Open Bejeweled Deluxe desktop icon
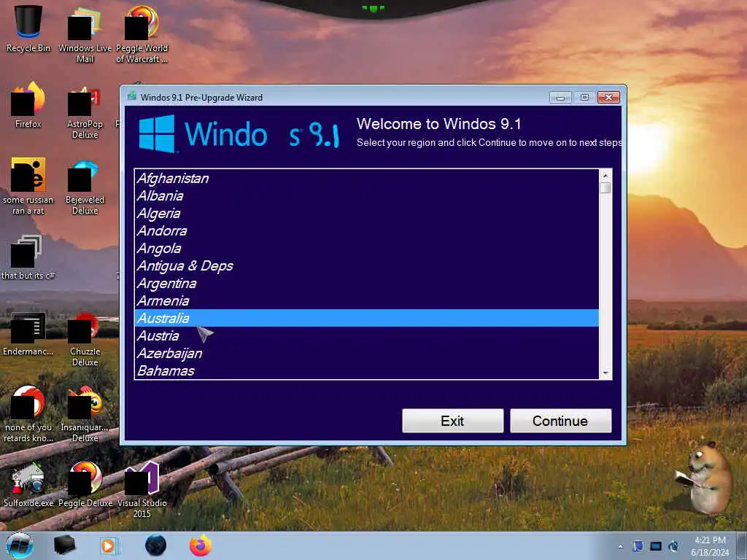This screenshot has height=560, width=747. [x=85, y=187]
